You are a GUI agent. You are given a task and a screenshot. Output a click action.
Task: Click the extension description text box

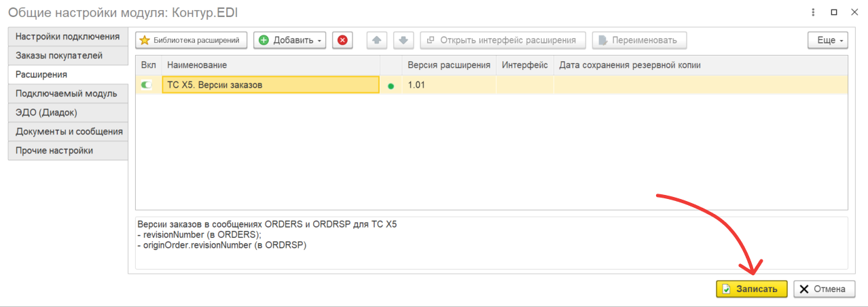tap(491, 243)
